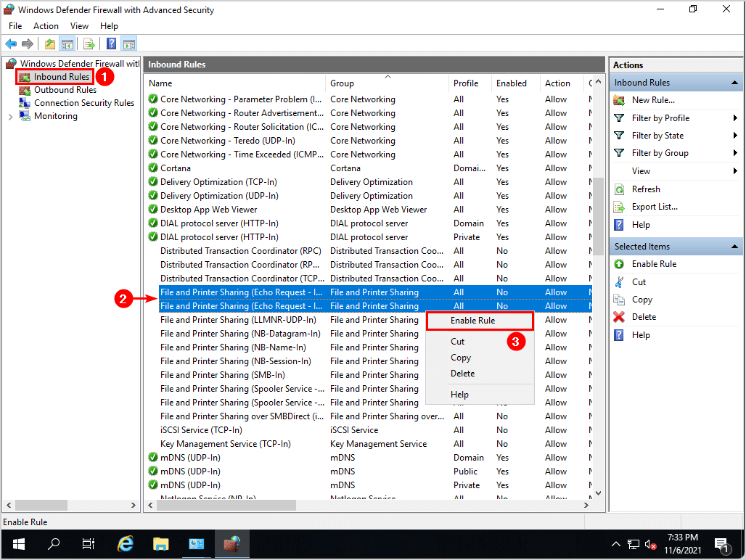The height and width of the screenshot is (560, 746).
Task: Open Filter by Profile submenu
Action: (x=676, y=118)
